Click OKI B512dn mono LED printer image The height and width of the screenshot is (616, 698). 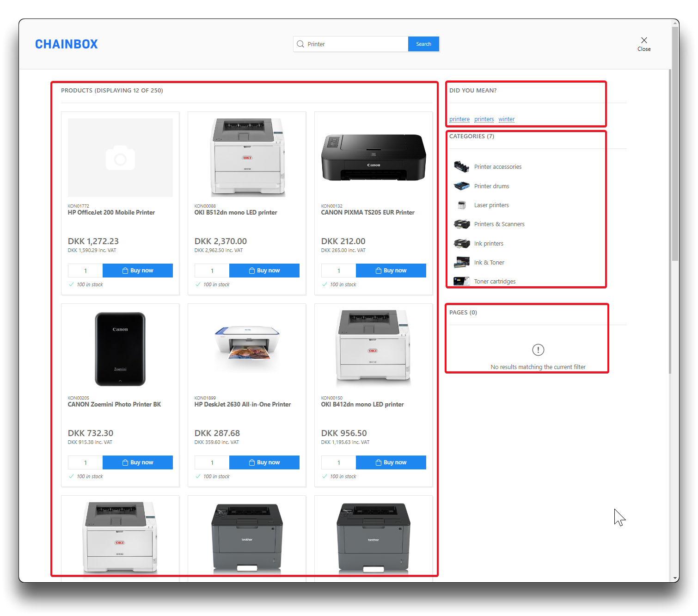coord(247,158)
